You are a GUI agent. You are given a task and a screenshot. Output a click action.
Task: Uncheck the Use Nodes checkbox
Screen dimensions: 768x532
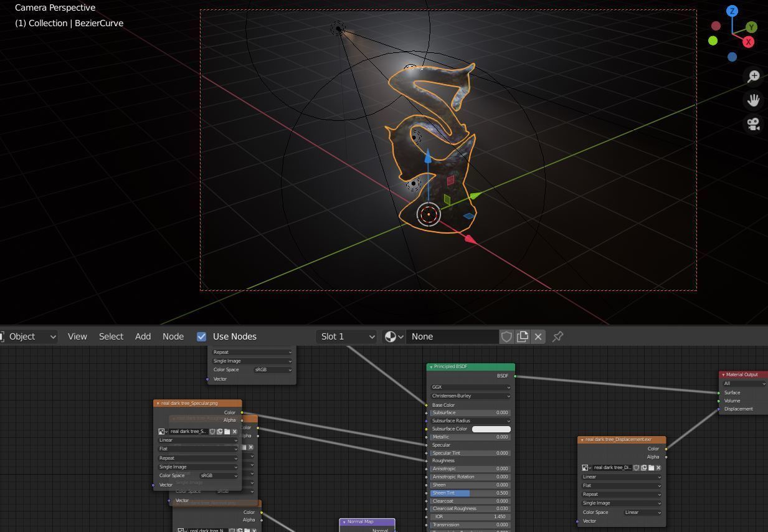click(202, 336)
